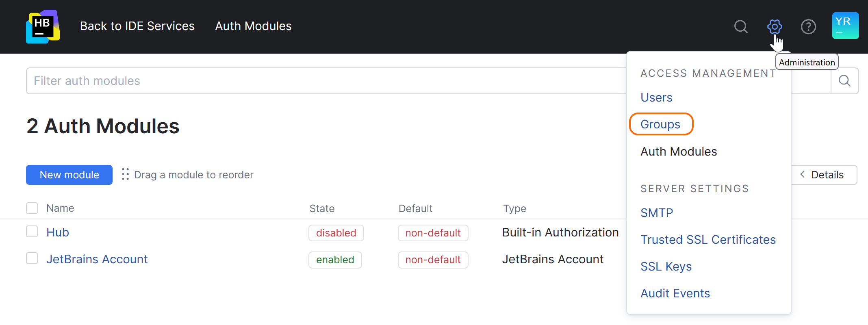
Task: Click the Administration gear icon
Action: (775, 26)
